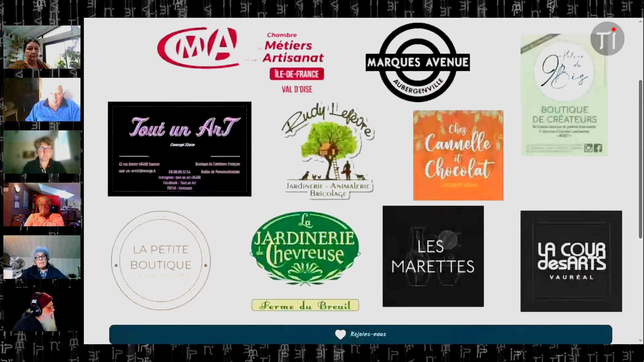Click the Les Marettes black logo
The height and width of the screenshot is (362, 644).
pos(433,256)
